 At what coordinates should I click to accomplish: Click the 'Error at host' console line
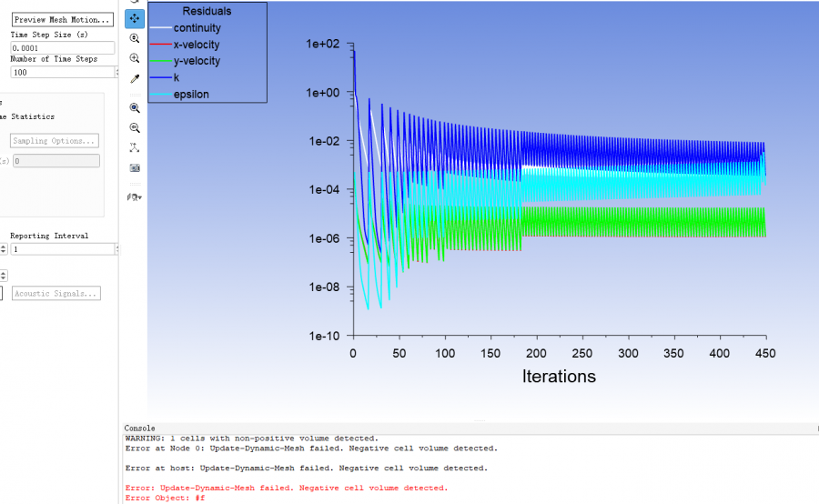(307, 468)
